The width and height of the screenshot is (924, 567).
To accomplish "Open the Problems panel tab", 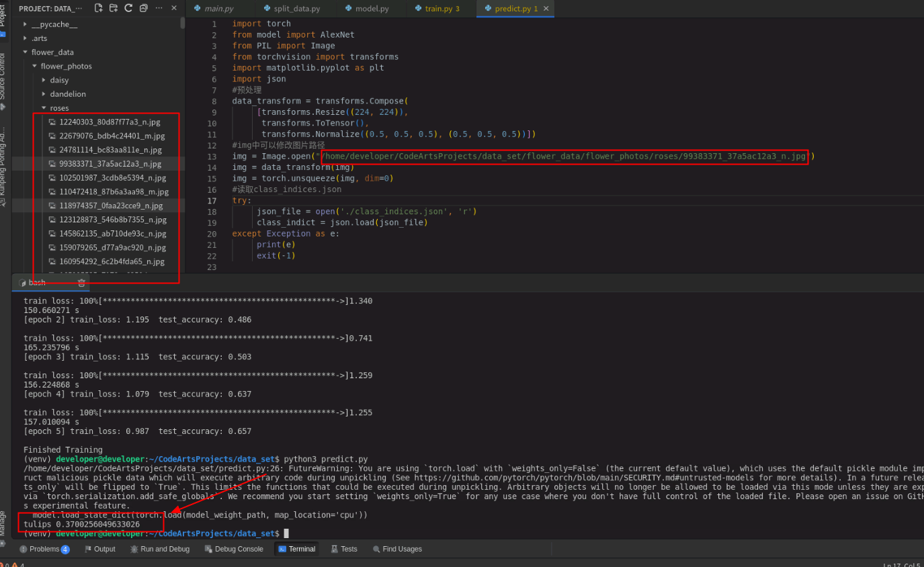I will point(44,549).
